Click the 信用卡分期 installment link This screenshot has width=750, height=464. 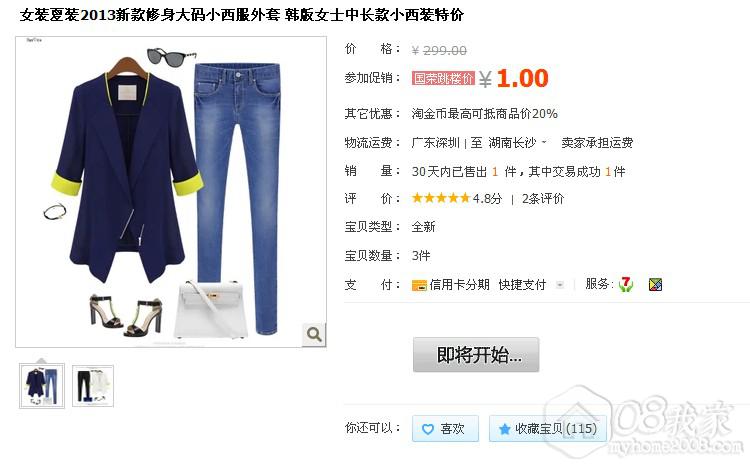[459, 285]
